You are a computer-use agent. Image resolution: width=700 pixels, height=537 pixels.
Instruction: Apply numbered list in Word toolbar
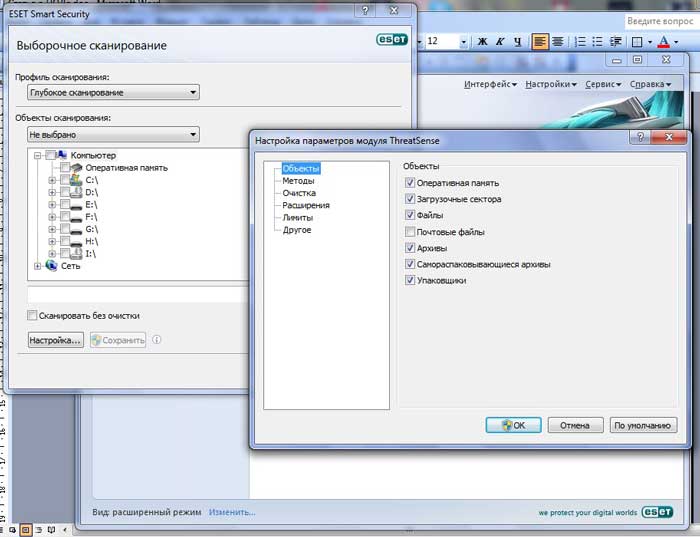click(580, 42)
